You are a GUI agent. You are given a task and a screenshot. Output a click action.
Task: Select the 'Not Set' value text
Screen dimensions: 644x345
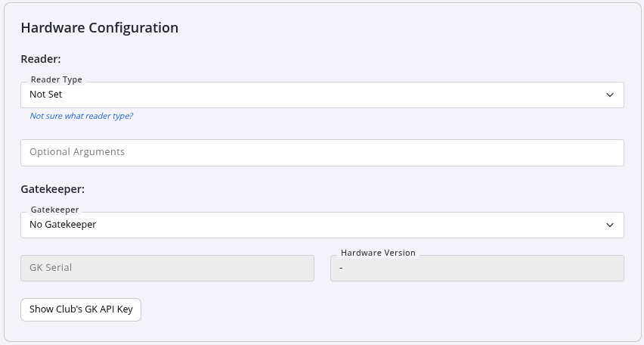tap(45, 95)
